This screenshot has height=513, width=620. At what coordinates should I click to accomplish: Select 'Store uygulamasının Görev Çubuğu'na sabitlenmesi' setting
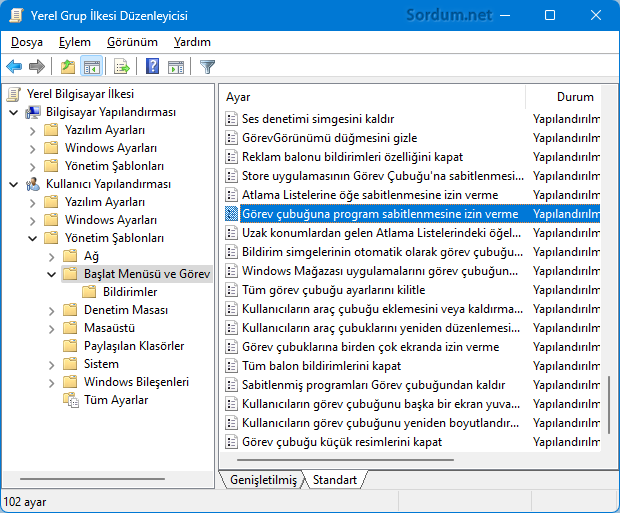[383, 176]
